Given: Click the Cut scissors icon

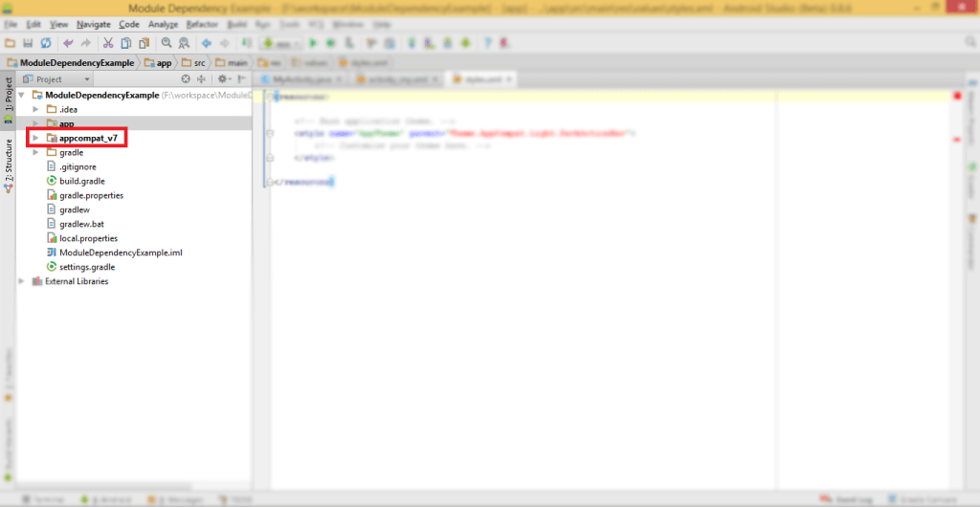Looking at the screenshot, I should (x=108, y=43).
